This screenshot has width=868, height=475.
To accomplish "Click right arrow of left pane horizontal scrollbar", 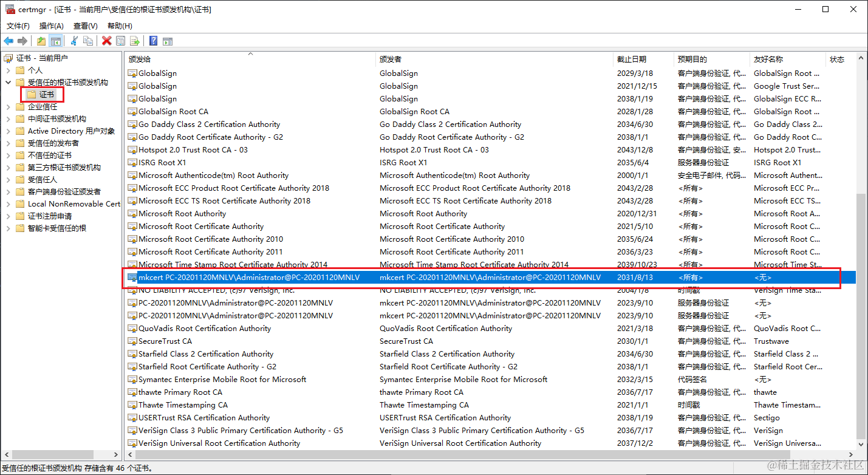I will (x=116, y=454).
